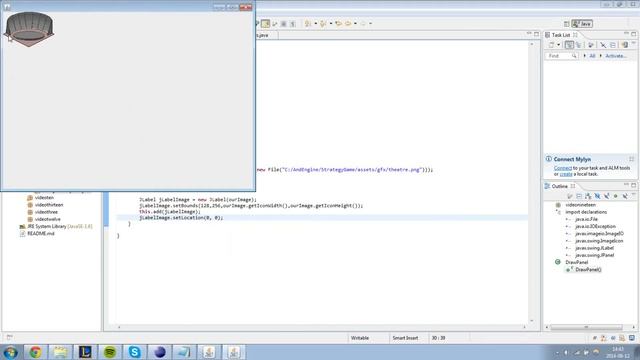The width and height of the screenshot is (640, 360).
Task: Select javax.swing.ImageIcon import in Outline
Action: pyautogui.click(x=599, y=241)
